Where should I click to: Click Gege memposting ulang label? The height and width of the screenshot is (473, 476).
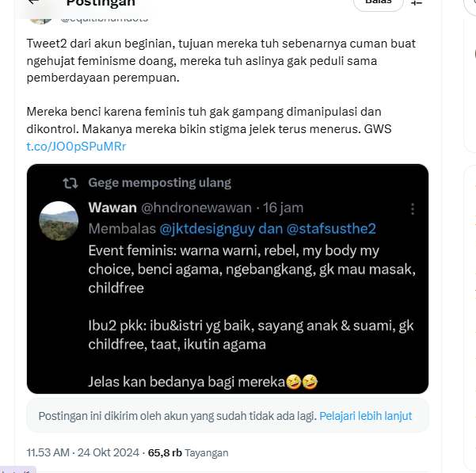click(x=159, y=183)
